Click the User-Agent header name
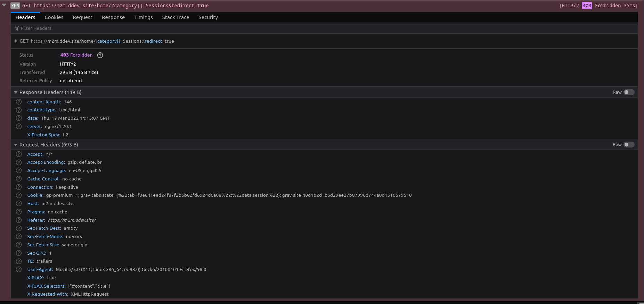 (40, 269)
